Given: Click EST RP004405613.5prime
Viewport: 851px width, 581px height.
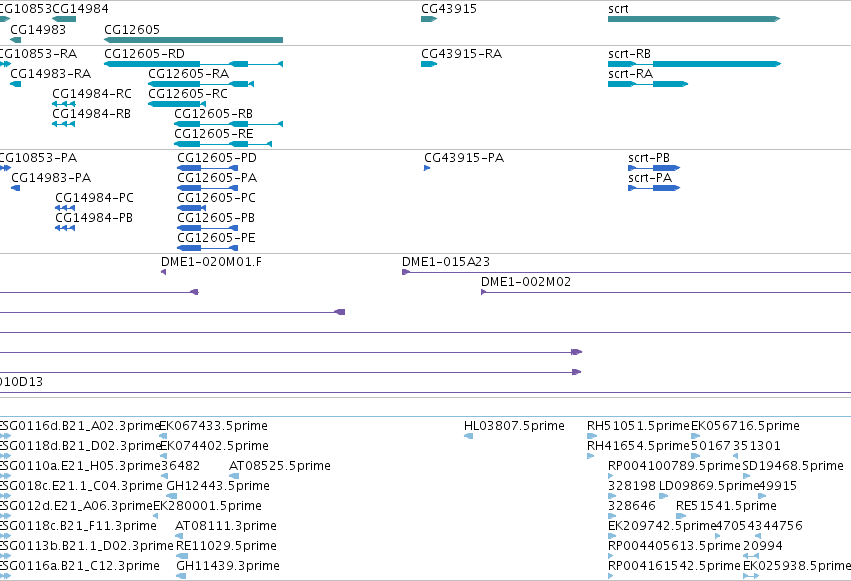Looking at the screenshot, I should pos(674,546).
